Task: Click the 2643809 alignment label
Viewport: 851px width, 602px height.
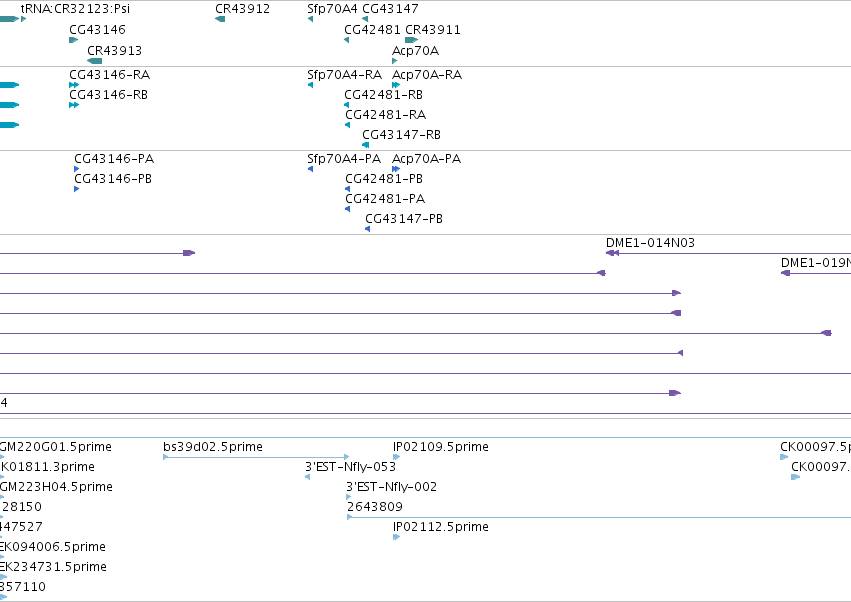Action: (375, 507)
